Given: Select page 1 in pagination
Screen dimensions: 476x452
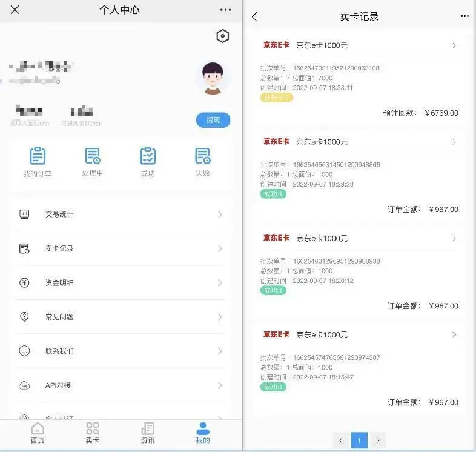Looking at the screenshot, I should click(359, 440).
